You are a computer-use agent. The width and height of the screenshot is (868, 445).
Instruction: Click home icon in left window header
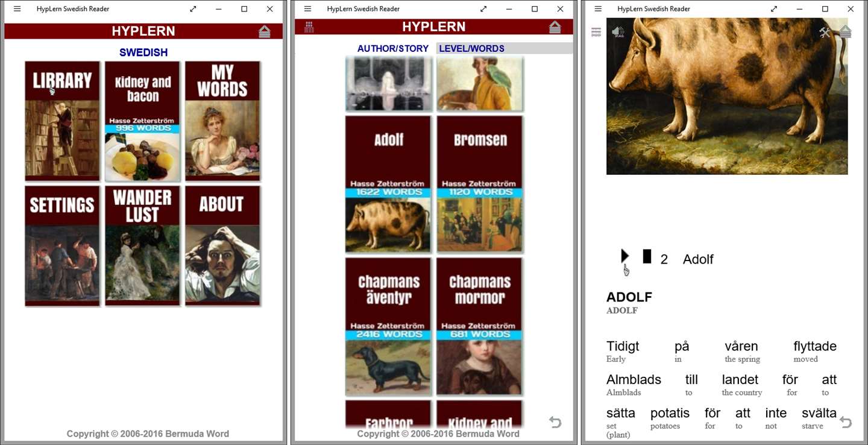(x=265, y=31)
